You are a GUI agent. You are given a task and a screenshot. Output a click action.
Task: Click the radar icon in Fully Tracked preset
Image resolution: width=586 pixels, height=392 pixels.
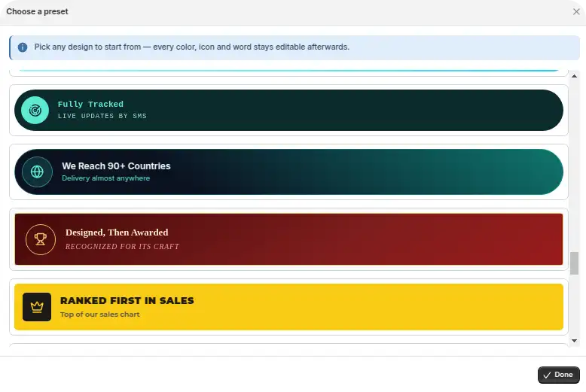click(35, 110)
